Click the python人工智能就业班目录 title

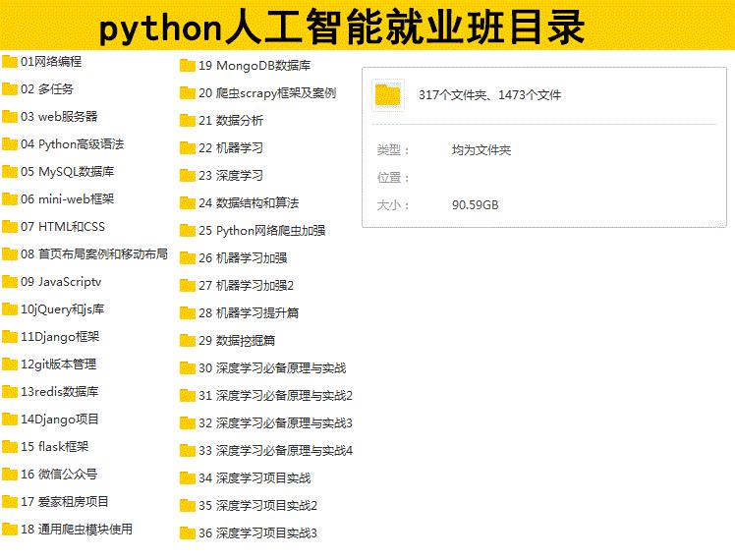[x=342, y=28]
